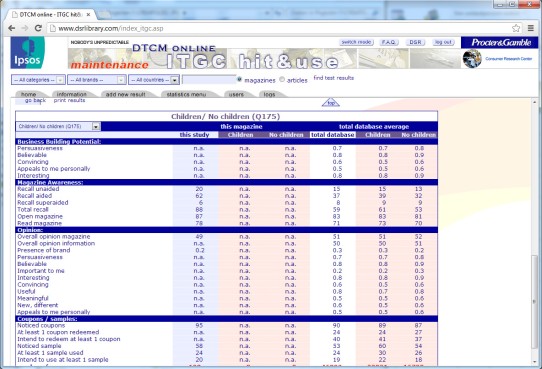Viewport: 542px width, 369px height.
Task: Open the All categories dropdown
Action: tap(38, 80)
